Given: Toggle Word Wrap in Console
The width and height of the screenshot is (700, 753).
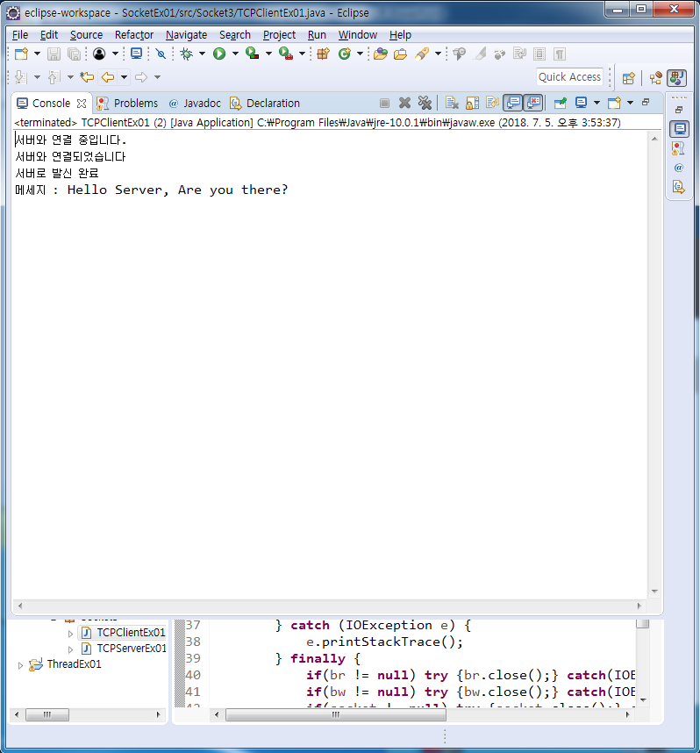Looking at the screenshot, I should [x=492, y=103].
